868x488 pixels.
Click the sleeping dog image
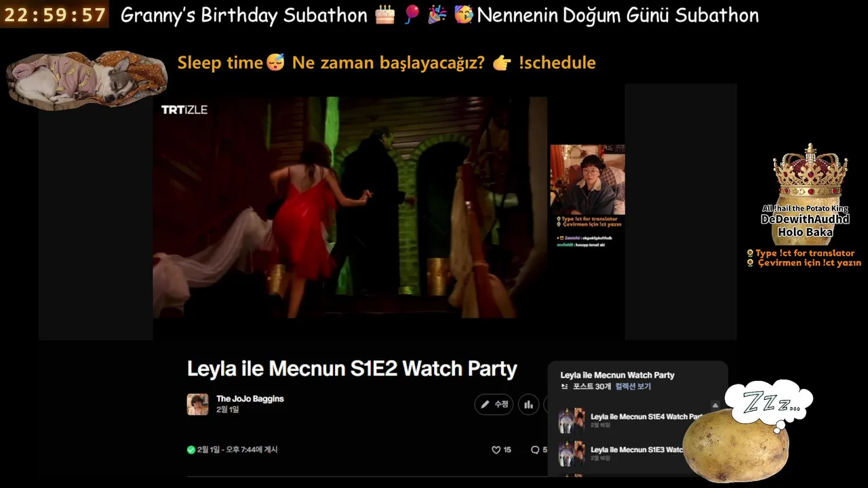click(87, 79)
